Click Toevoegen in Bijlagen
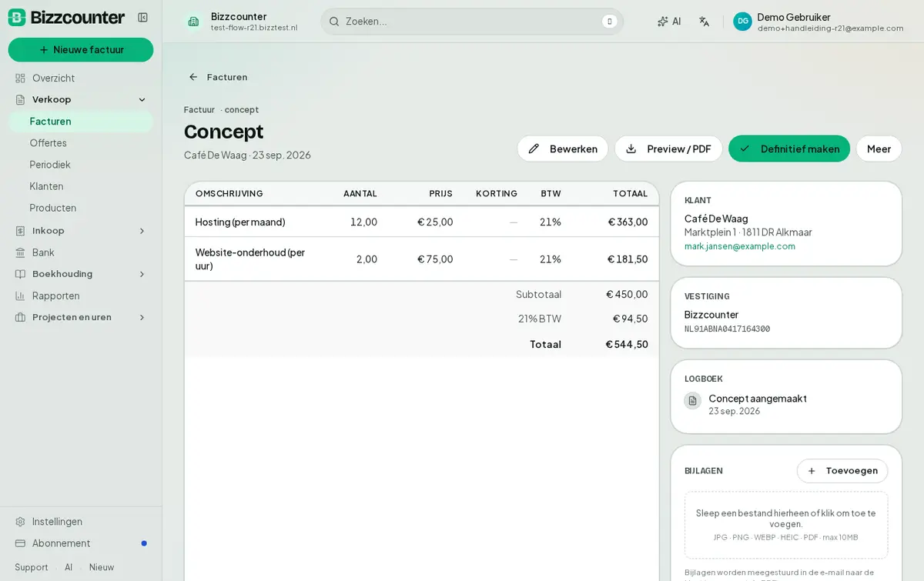 point(842,471)
